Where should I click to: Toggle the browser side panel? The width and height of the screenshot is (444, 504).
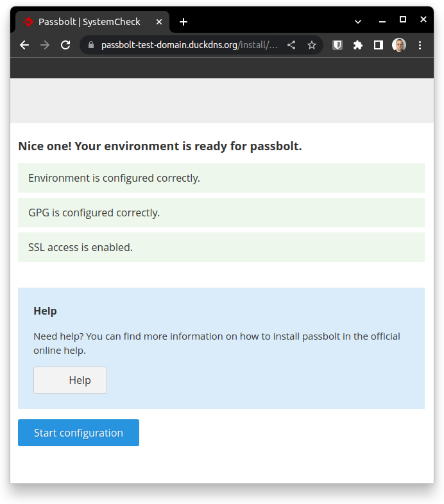[x=379, y=45]
